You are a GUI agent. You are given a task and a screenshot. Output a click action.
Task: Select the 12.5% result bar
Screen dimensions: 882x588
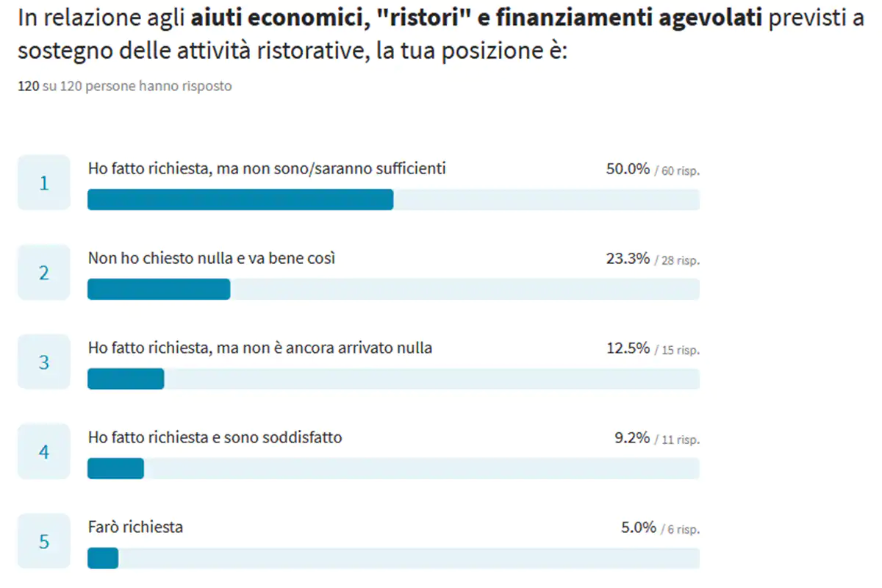pos(393,379)
